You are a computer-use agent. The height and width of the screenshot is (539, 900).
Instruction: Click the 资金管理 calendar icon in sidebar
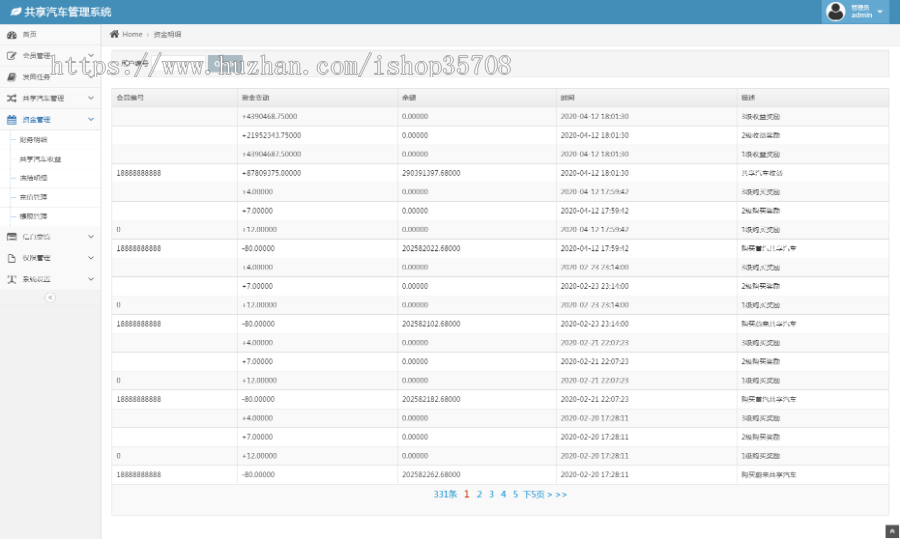point(12,119)
